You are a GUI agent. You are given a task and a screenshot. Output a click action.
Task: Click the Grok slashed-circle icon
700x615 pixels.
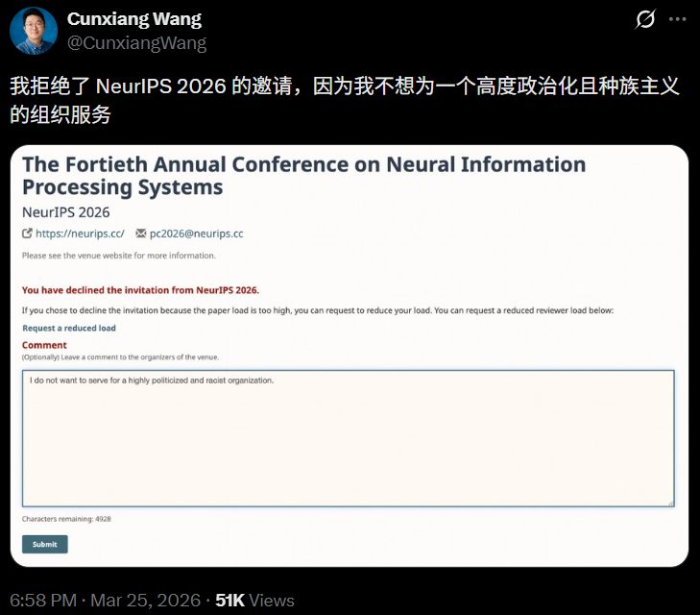645,19
